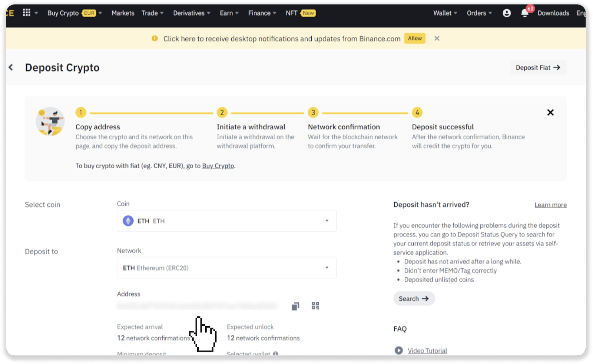
Task: Open the Orders dropdown menu
Action: 479,13
